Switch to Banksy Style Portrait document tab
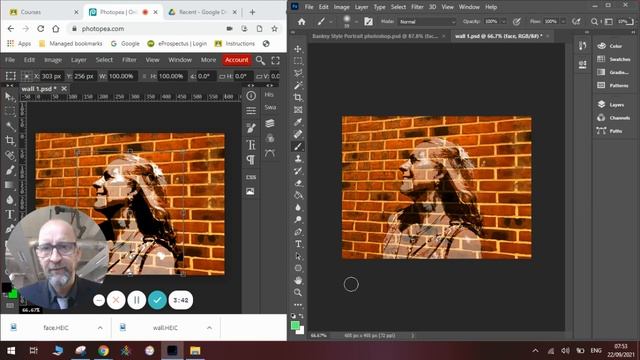 click(375, 36)
